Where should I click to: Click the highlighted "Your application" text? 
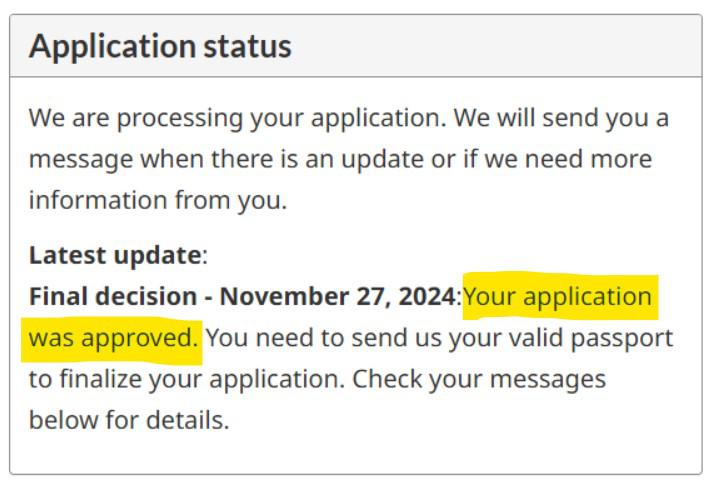tap(558, 297)
